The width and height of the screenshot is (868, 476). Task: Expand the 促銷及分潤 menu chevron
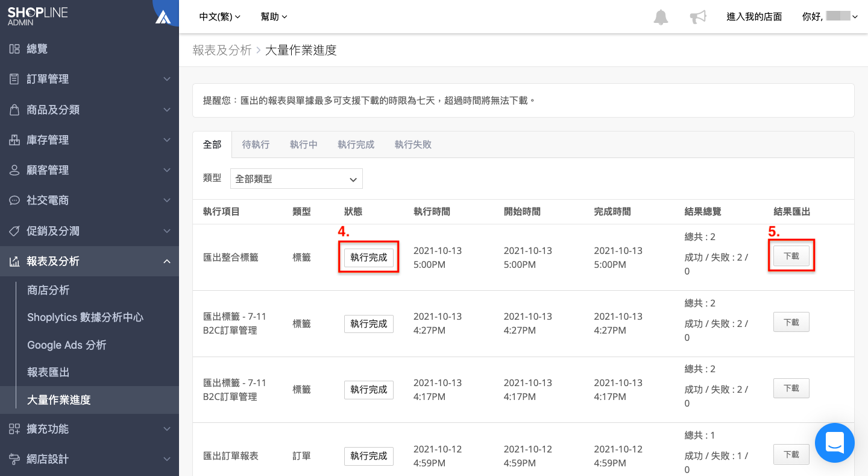167,231
